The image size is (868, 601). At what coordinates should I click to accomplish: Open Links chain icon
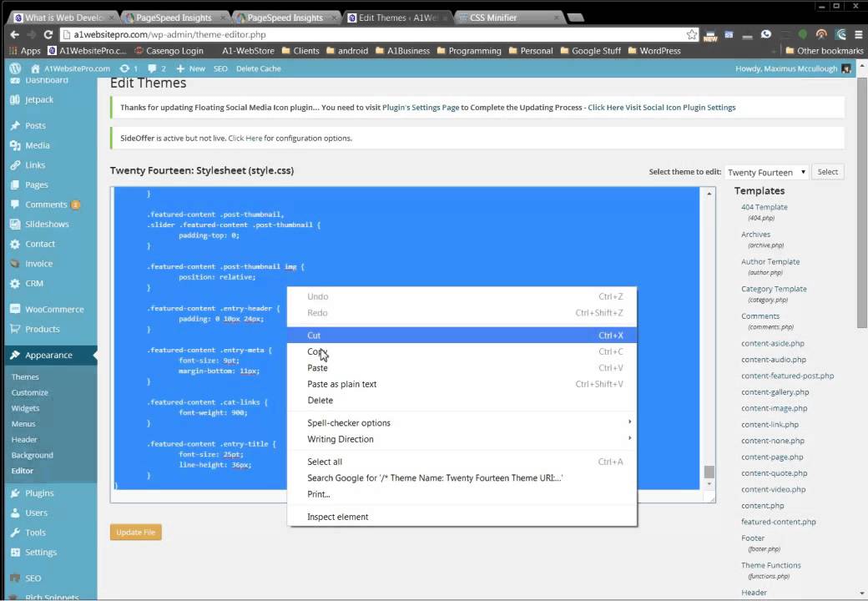pos(15,165)
